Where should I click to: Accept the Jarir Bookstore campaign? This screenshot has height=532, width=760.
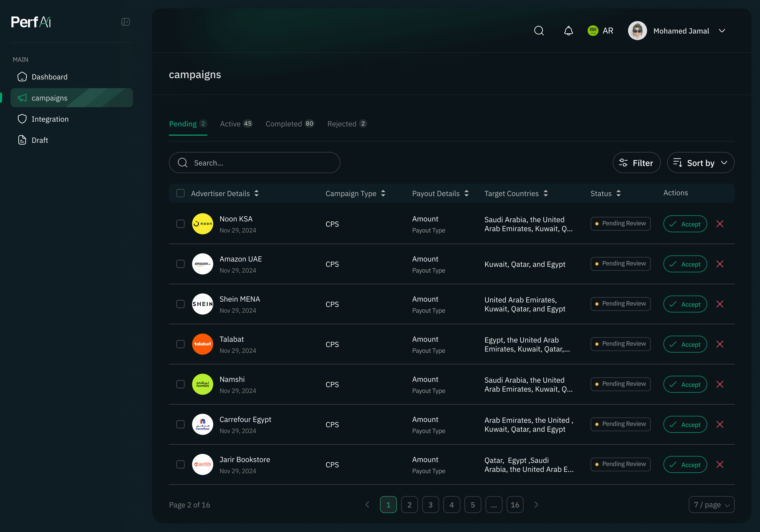tap(685, 464)
